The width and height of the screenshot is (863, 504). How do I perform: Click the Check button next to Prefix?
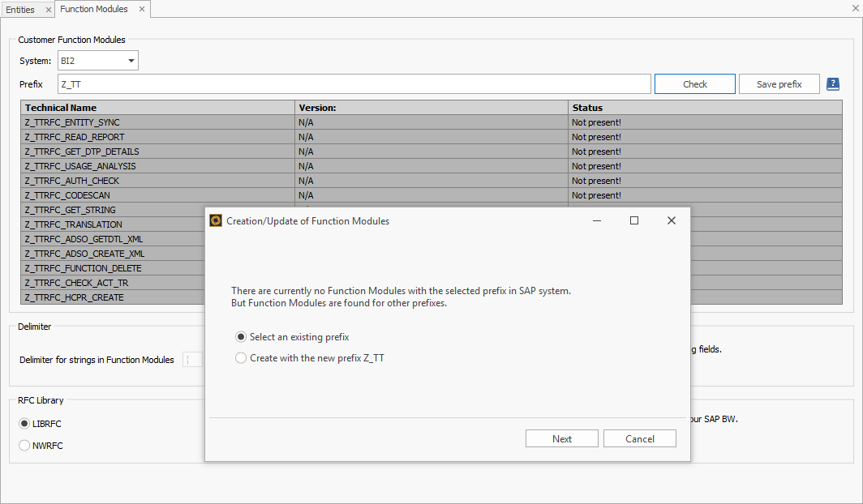pyautogui.click(x=694, y=83)
